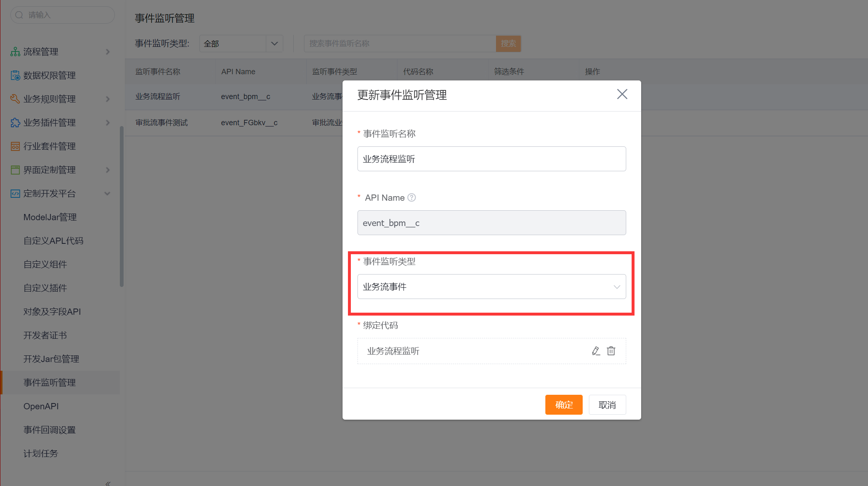Collapse the 定制开发平台 menu arrow
This screenshot has height=486, width=868.
[107, 194]
